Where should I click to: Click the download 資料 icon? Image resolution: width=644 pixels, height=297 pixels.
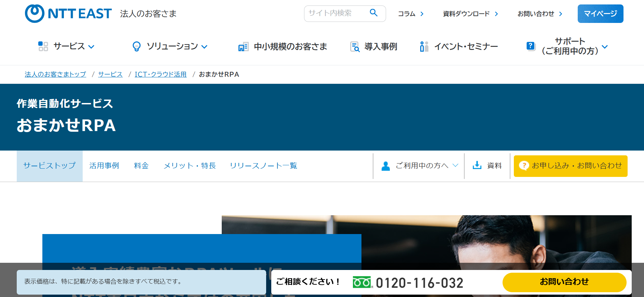coord(477,166)
